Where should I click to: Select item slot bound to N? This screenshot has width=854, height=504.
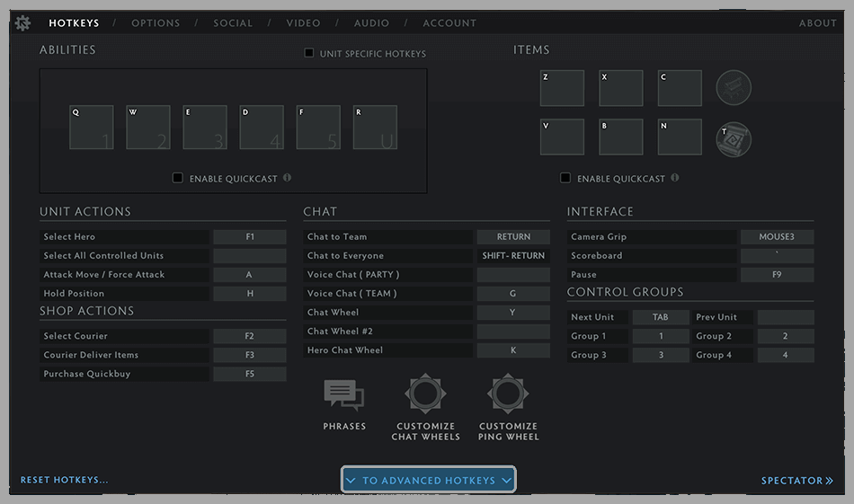pyautogui.click(x=680, y=137)
